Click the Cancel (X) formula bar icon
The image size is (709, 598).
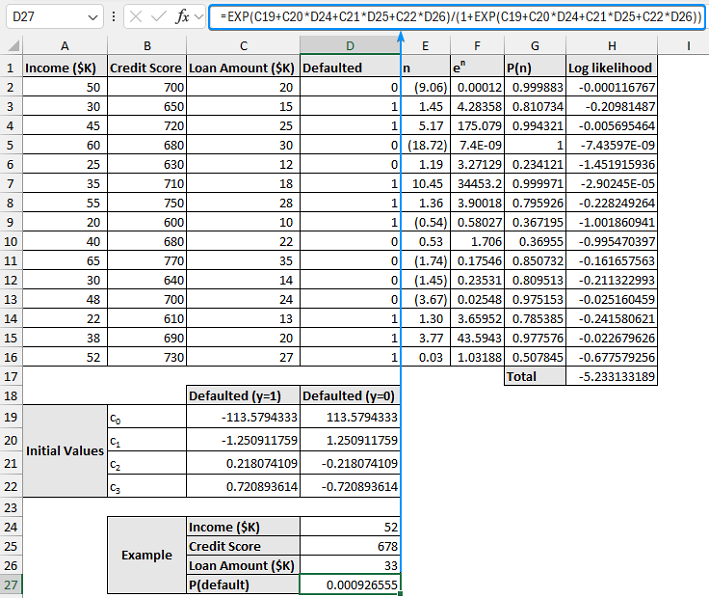coord(136,17)
